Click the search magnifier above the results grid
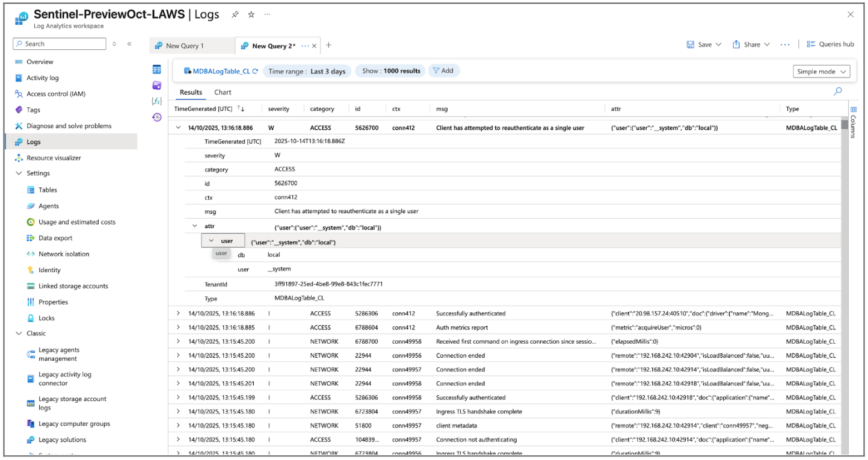Image resolution: width=868 pixels, height=460 pixels. click(837, 92)
